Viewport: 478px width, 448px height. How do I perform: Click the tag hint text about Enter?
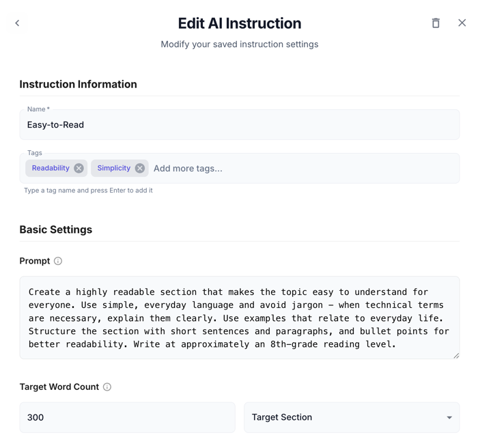tap(88, 191)
